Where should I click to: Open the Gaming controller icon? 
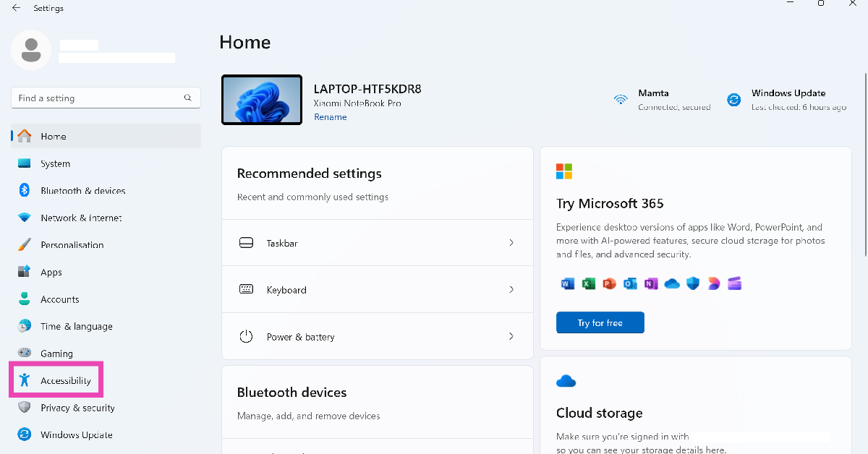coord(25,354)
